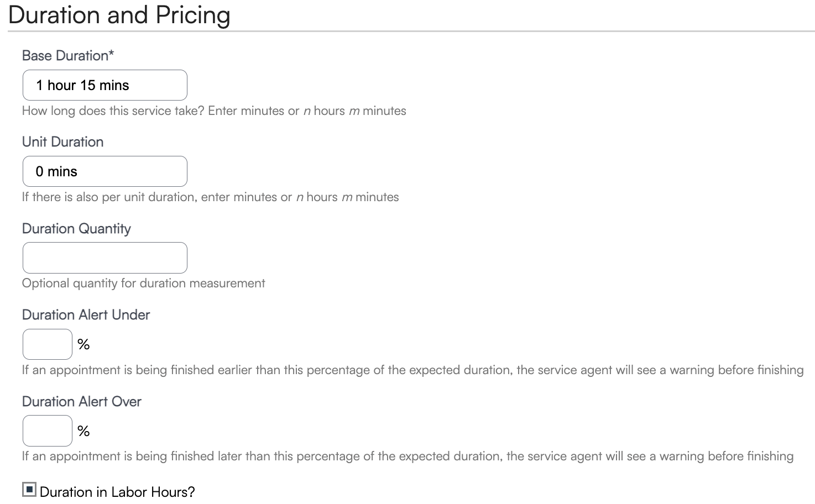
Task: Click the Base Duration input field
Action: [x=105, y=85]
